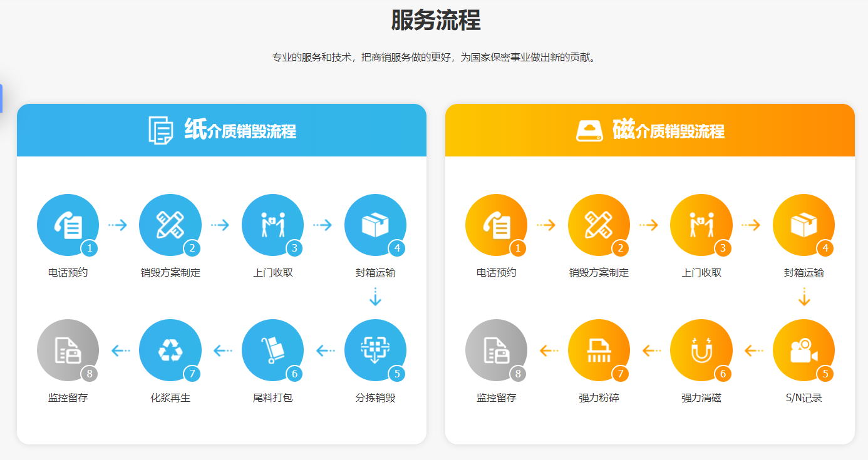The height and width of the screenshot is (460, 868).
Task: Click the orange shredder crushing icon
Action: (599, 350)
